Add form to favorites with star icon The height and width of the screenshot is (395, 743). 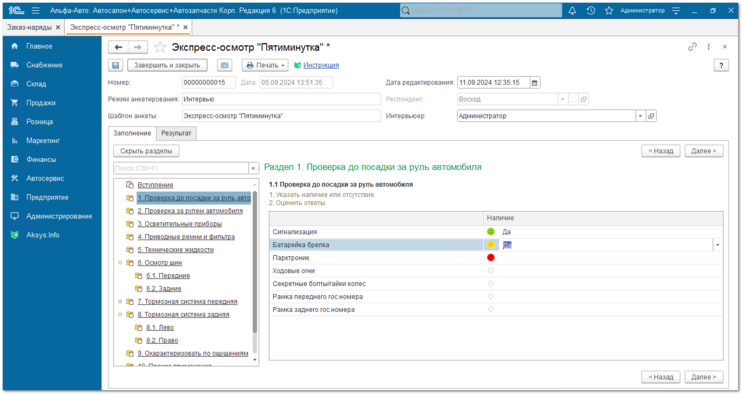coord(160,47)
